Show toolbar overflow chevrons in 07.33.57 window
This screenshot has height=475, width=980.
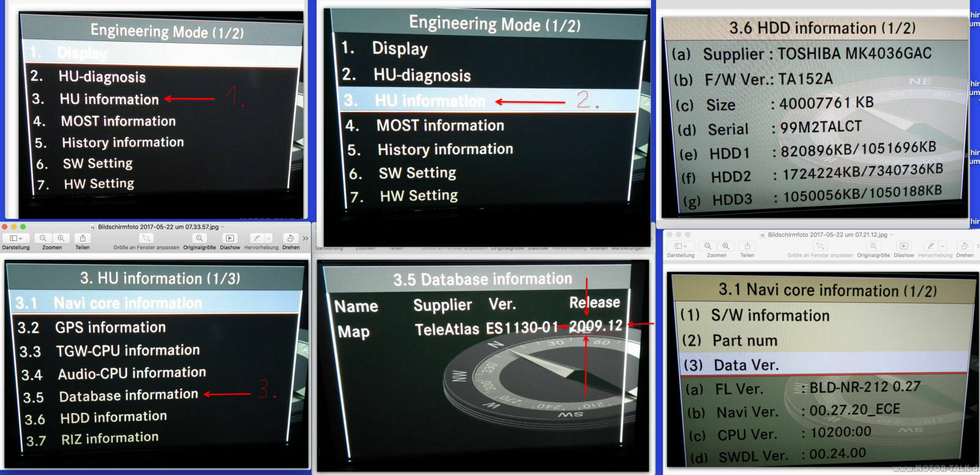[305, 238]
